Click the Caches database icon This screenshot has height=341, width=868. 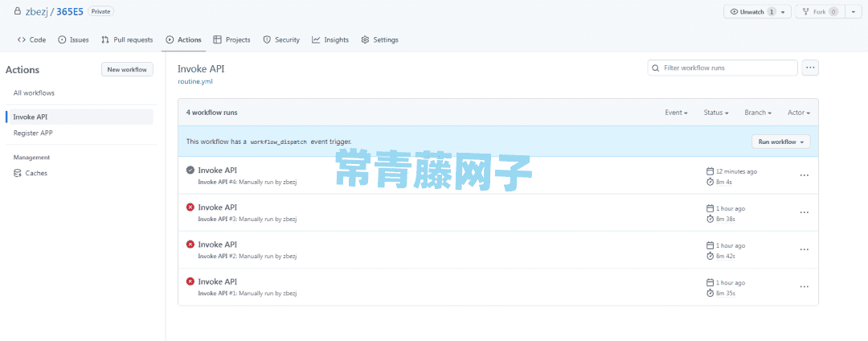coord(18,173)
